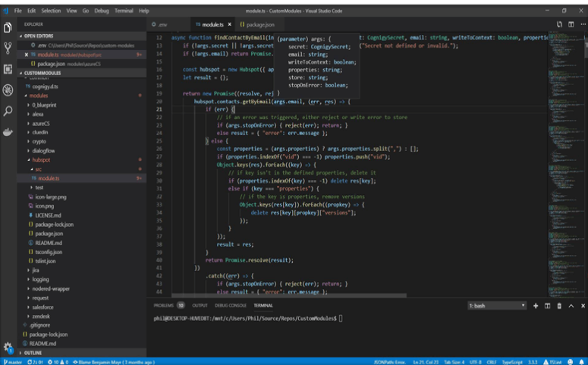Image resolution: width=588 pixels, height=365 pixels.
Task: Expand the Outline section
Action: click(33, 353)
